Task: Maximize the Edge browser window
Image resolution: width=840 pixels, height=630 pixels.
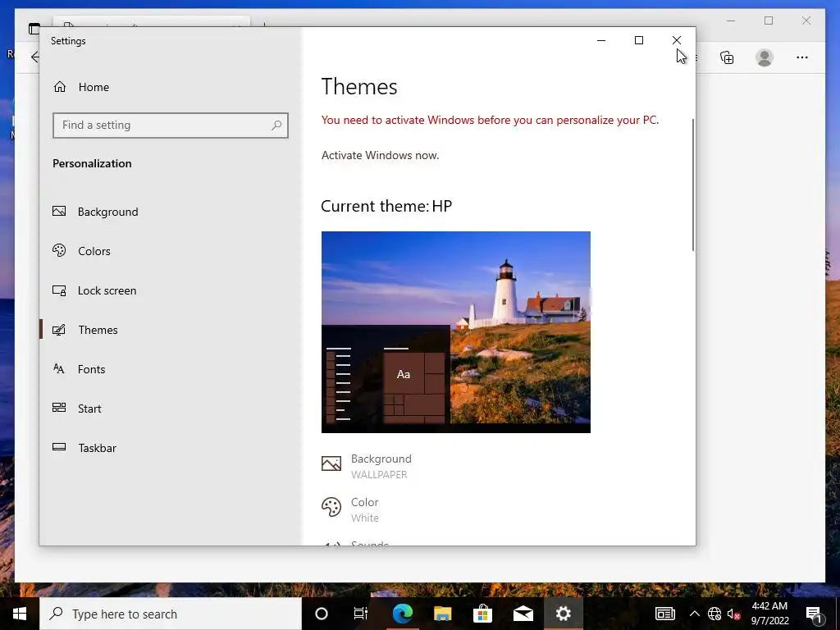Action: (x=769, y=21)
